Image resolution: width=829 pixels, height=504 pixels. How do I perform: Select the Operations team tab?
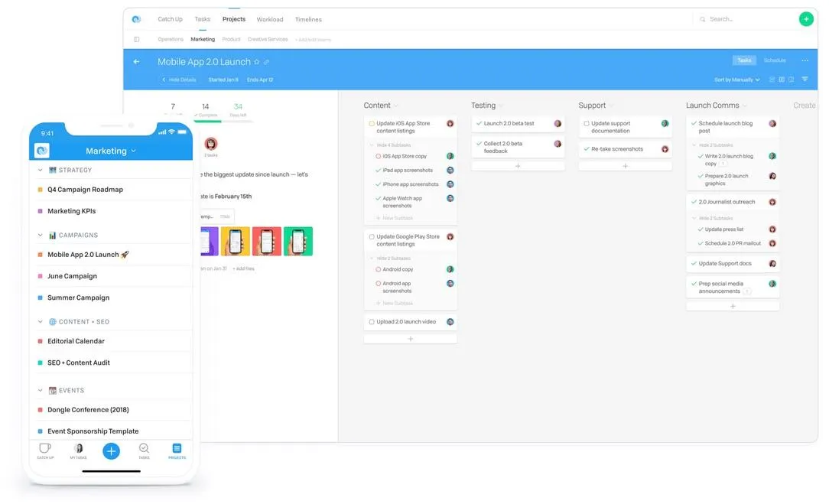pyautogui.click(x=171, y=39)
